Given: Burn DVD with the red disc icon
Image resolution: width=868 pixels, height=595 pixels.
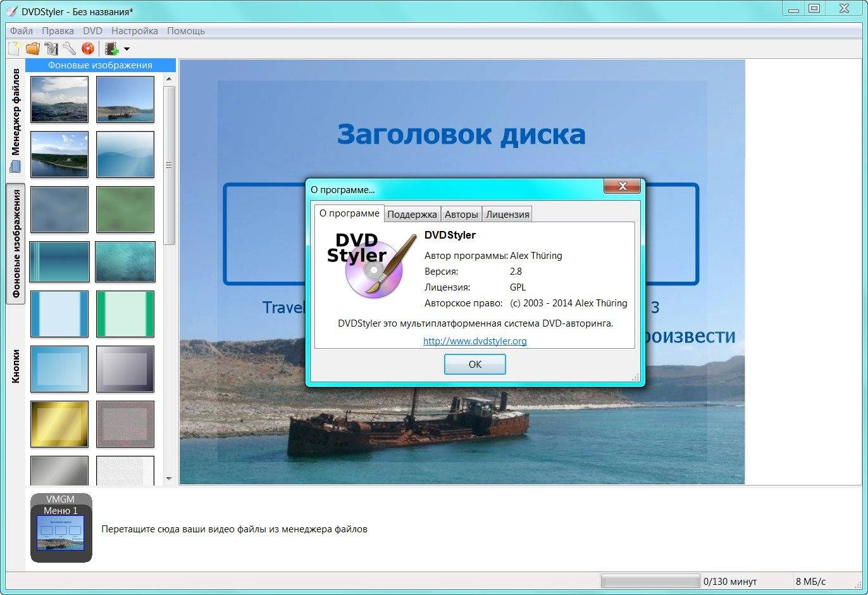Looking at the screenshot, I should 88,49.
